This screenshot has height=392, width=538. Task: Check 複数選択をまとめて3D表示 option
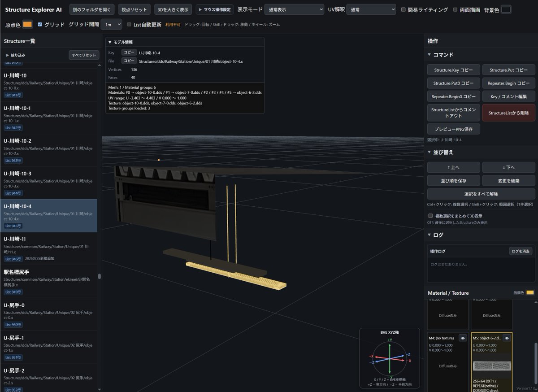click(x=431, y=216)
